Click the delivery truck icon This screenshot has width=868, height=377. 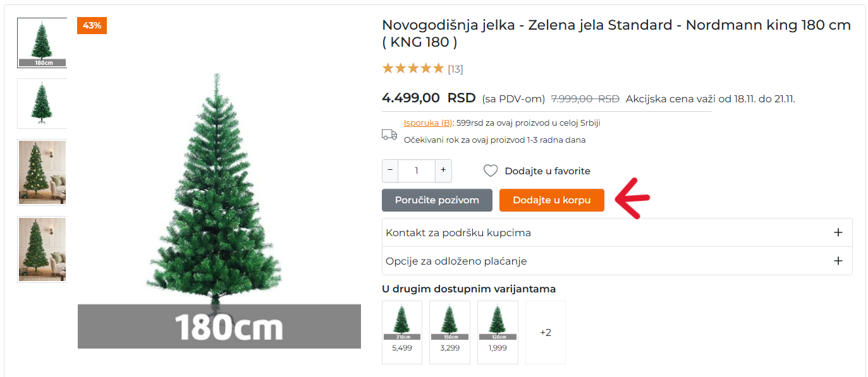pyautogui.click(x=389, y=134)
